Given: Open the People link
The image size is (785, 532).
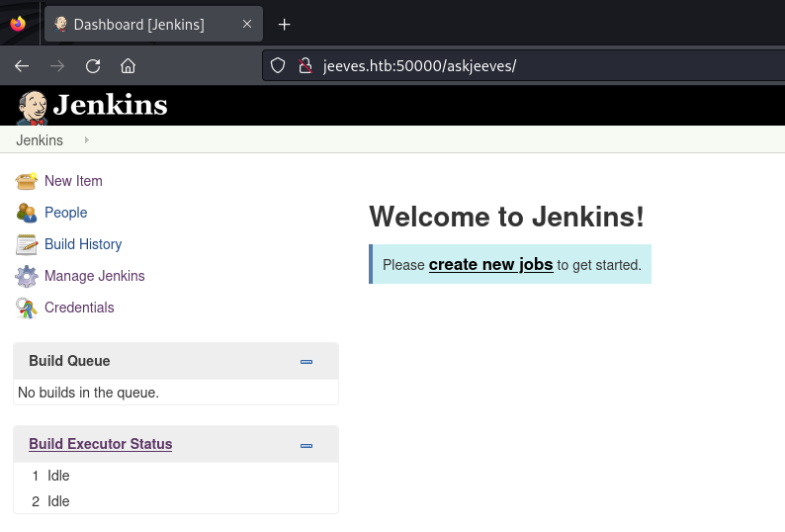Looking at the screenshot, I should tap(65, 213).
